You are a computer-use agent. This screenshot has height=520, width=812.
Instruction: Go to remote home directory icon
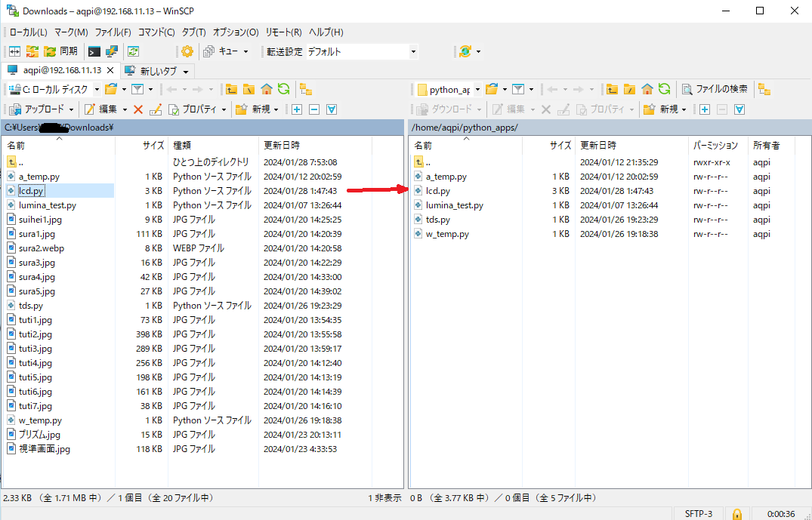(647, 90)
